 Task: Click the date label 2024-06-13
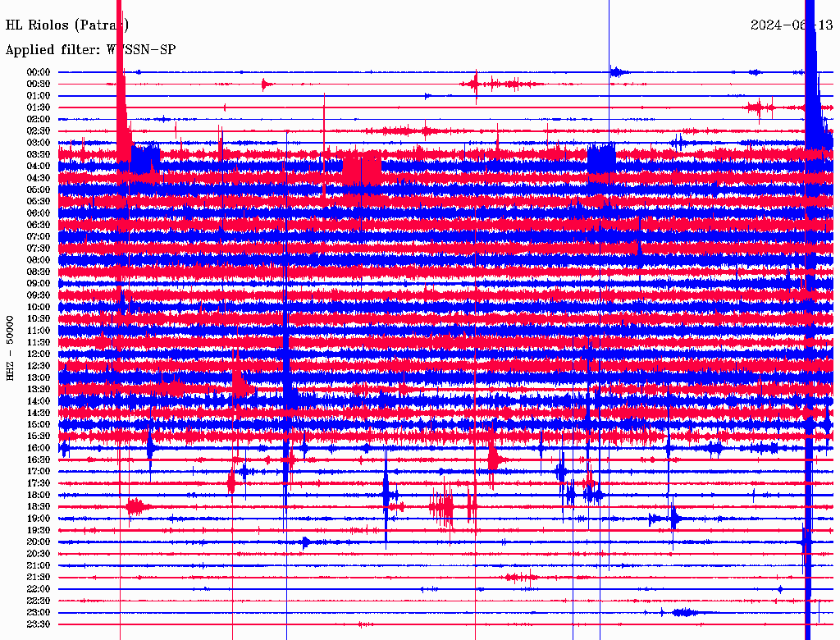pos(792,25)
